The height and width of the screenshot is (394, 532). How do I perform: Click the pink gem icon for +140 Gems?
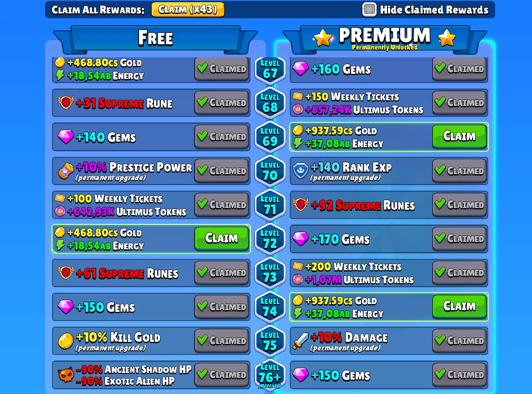point(66,137)
